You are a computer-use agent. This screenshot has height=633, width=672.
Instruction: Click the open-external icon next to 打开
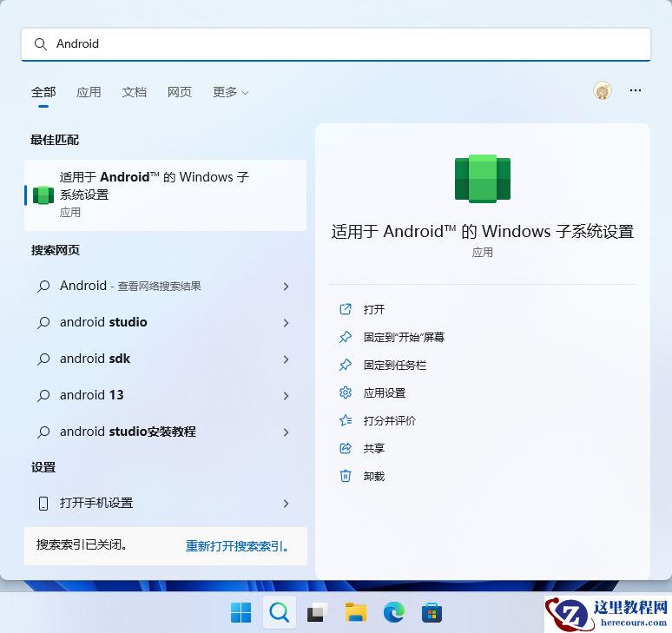click(x=345, y=309)
